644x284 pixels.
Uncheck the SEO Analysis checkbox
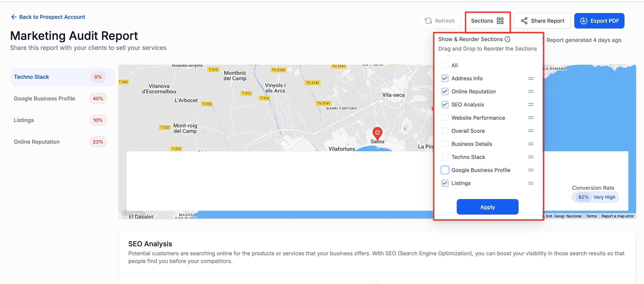445,105
